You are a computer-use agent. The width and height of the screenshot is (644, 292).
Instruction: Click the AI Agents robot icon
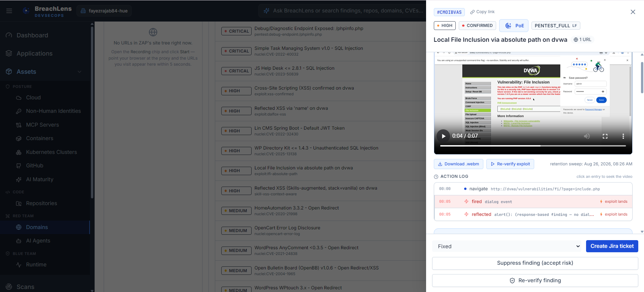(x=19, y=241)
